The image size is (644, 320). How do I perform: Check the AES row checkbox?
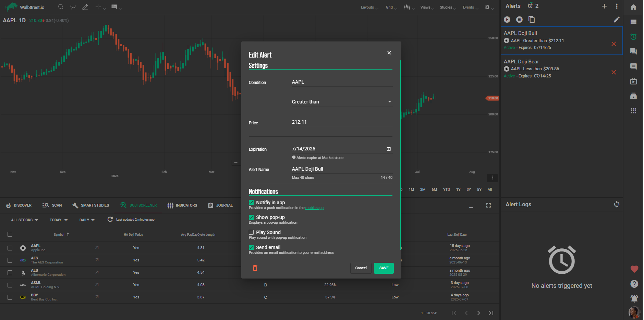10,260
